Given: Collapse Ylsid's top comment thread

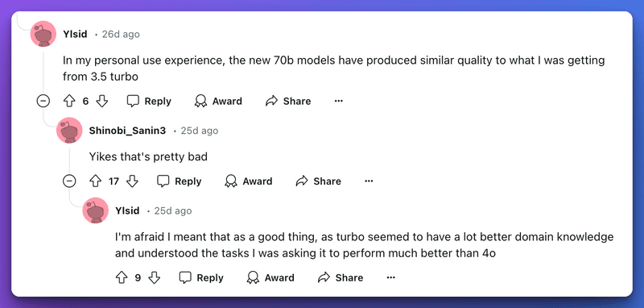Looking at the screenshot, I should coord(43,101).
